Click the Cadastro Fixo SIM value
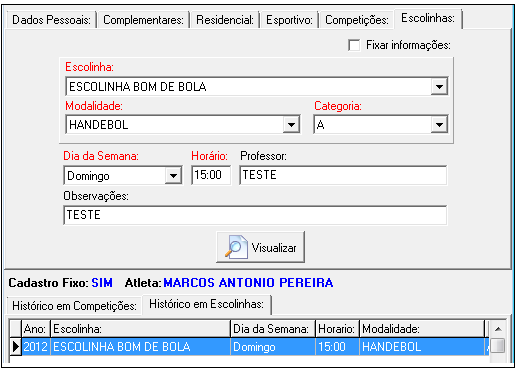This screenshot has width=518, height=370. [x=102, y=283]
